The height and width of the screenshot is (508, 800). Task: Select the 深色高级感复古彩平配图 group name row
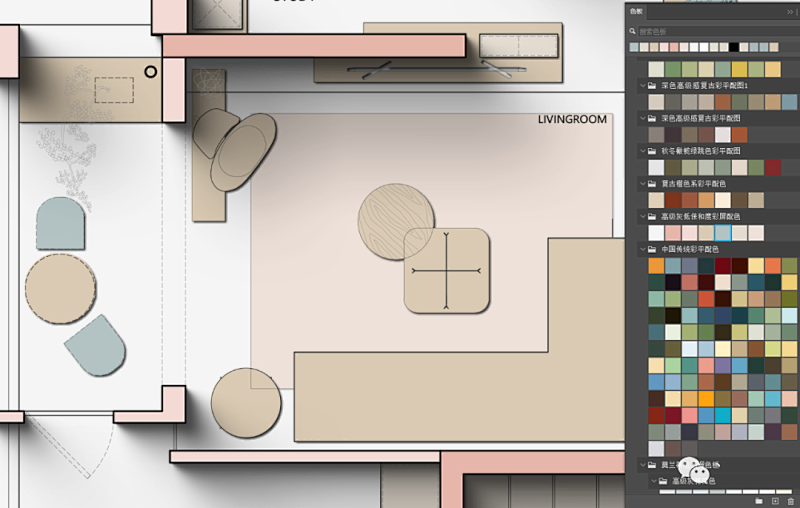700,118
